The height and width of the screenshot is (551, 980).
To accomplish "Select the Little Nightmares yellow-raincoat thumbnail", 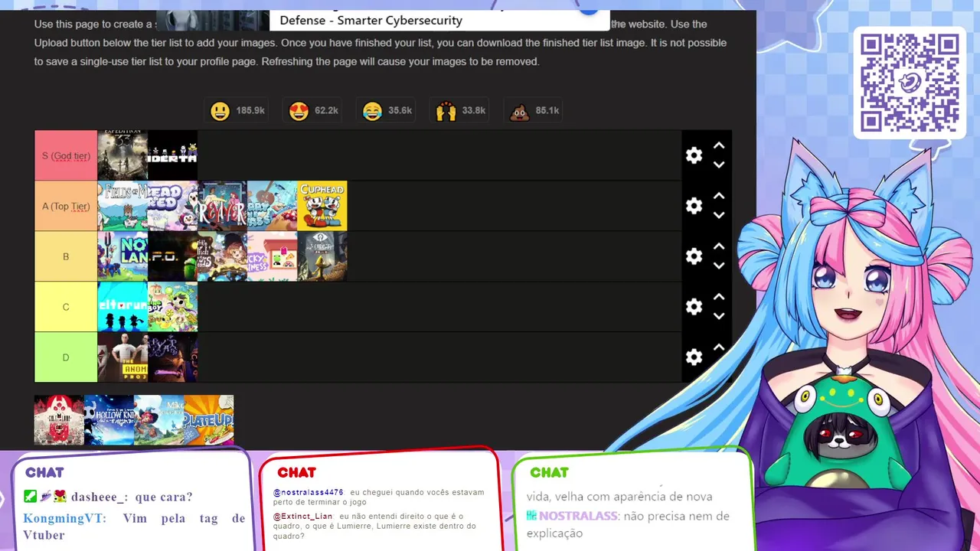I will [x=322, y=256].
